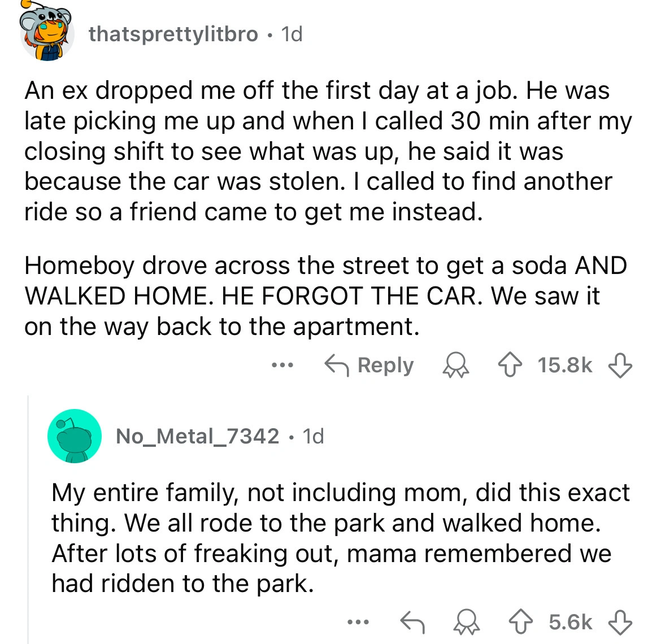661x644 pixels.
Task: Downvote No_Metal_7342's reply
Action: [x=619, y=622]
